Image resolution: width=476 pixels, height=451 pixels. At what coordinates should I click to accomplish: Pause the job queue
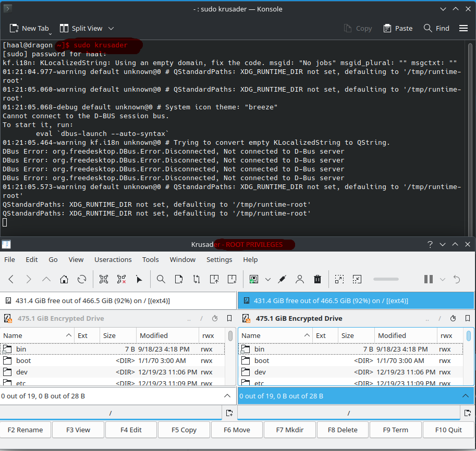point(429,279)
